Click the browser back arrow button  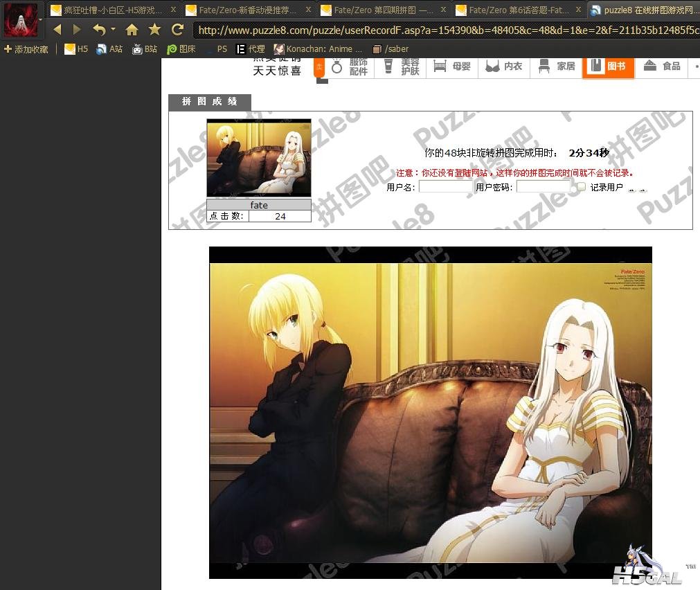click(x=57, y=30)
